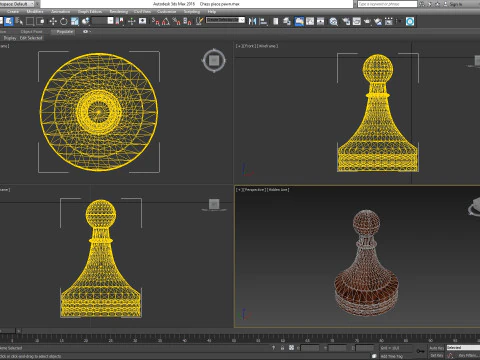Open Rendered Frame Window icon
Viewport: 480px width, 360px height.
(357, 21)
